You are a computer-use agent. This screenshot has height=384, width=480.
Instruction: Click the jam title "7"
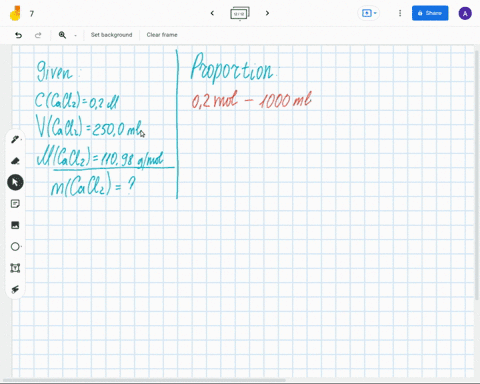pyautogui.click(x=32, y=14)
